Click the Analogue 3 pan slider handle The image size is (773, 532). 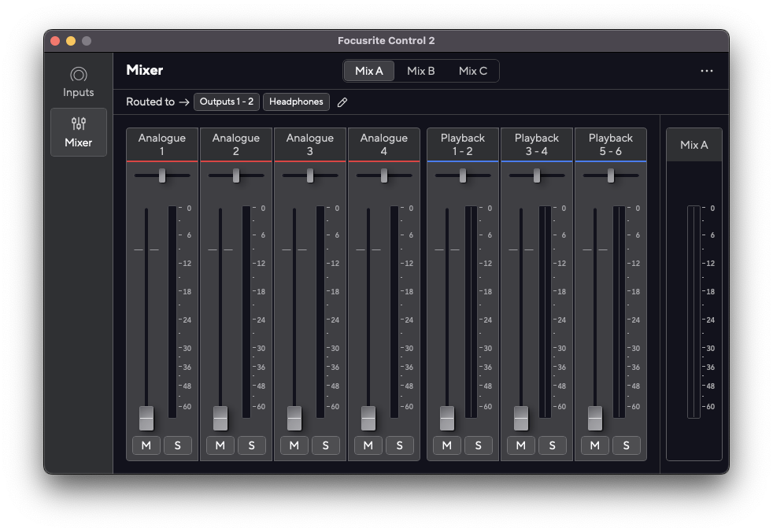310,175
